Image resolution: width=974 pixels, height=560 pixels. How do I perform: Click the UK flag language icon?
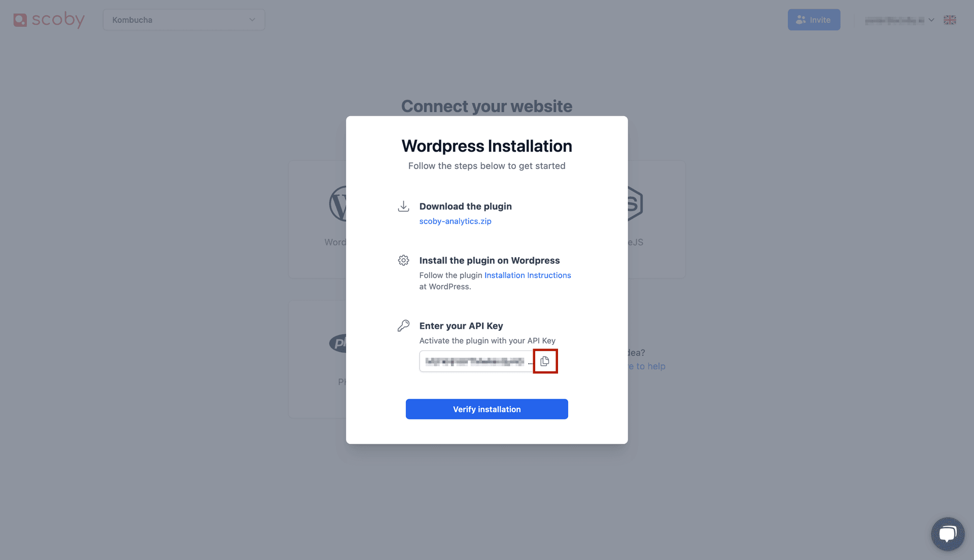(950, 20)
